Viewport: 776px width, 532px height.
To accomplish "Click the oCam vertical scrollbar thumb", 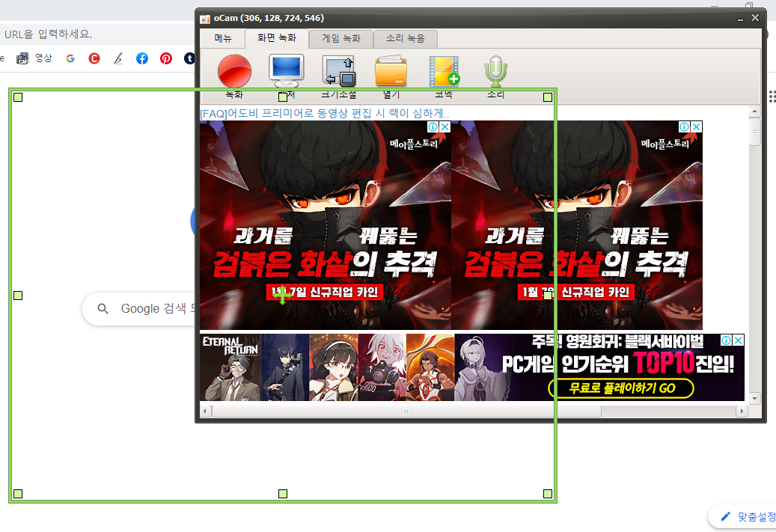I will coord(754,132).
